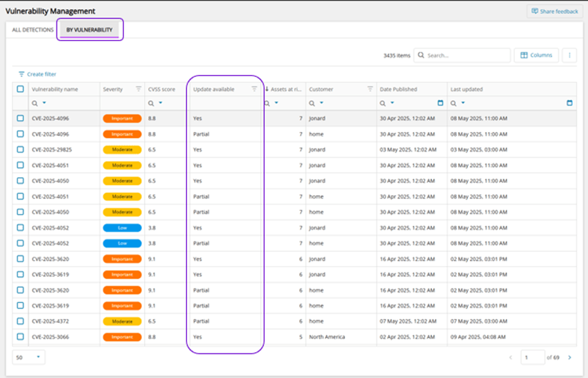Click the CVE-2025-4372 vulnerability name
588x378 pixels.
point(50,321)
